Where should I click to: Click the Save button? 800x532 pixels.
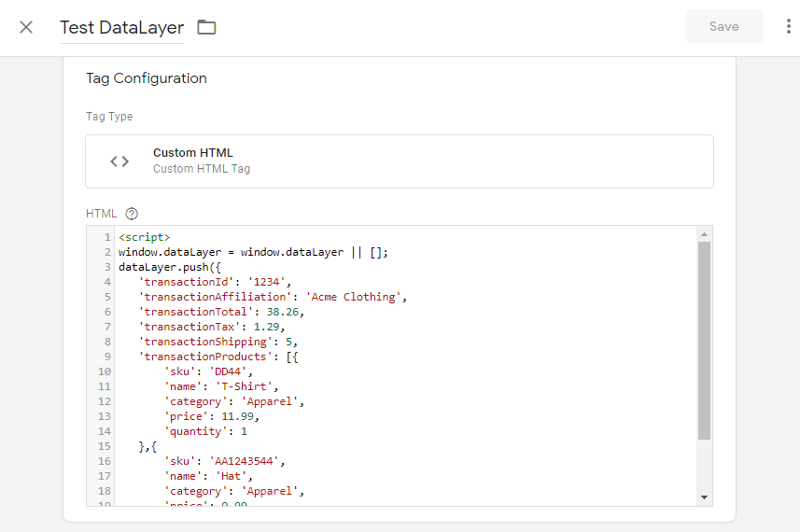(723, 27)
